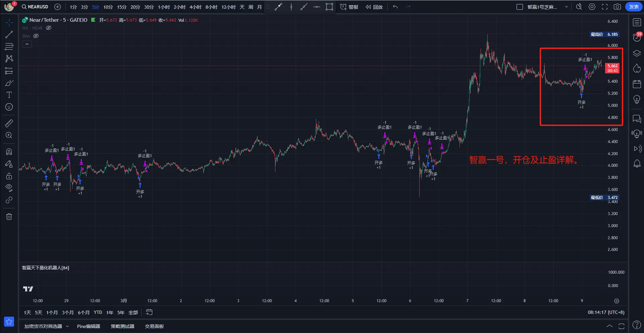Select the ruler measure tool
The width and height of the screenshot is (644, 333).
(x=9, y=123)
